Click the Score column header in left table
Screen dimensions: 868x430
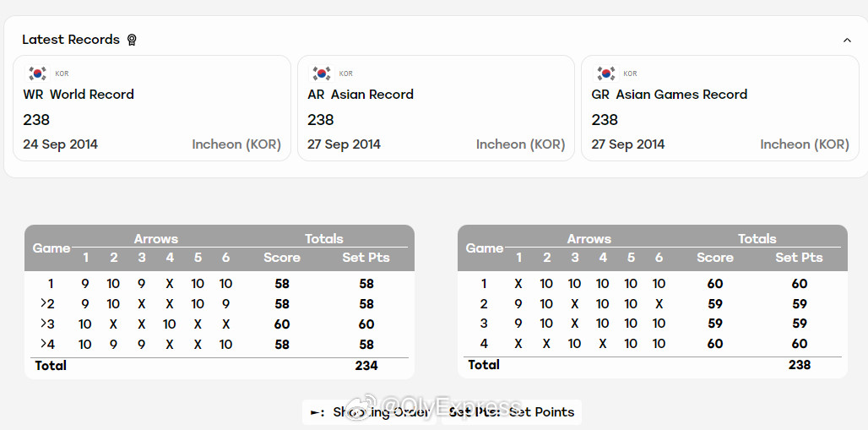tap(282, 258)
